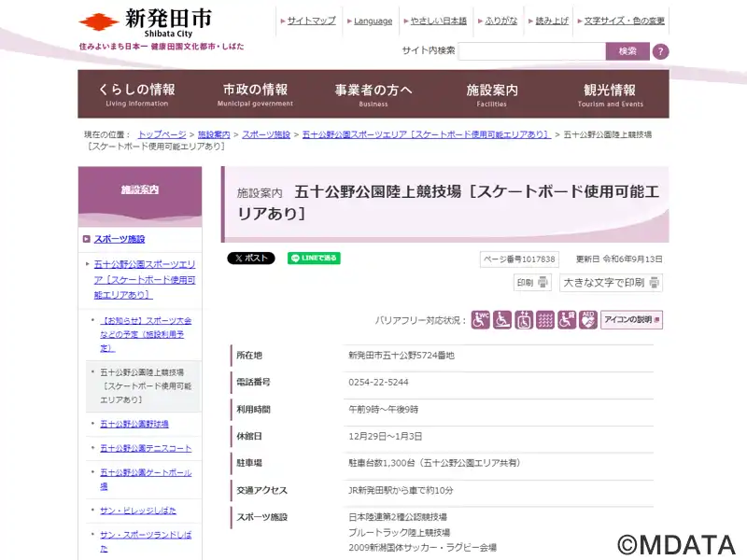Screen dimensions: 747x560
Task: Go to 五十公野公園野球場 in the sidebar
Action: pos(134,424)
